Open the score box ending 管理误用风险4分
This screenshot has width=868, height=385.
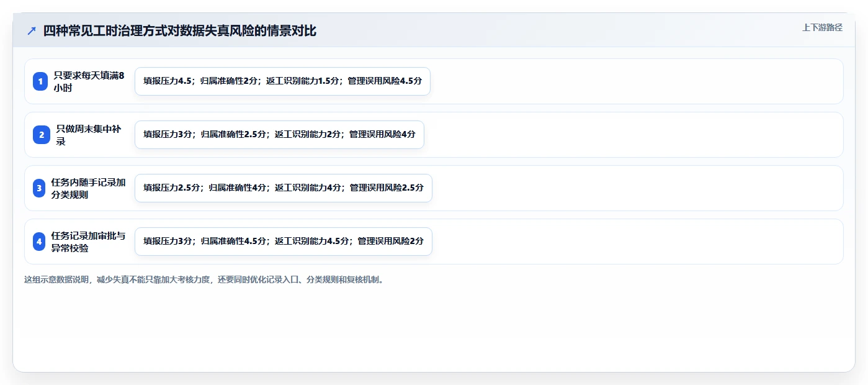coord(279,135)
